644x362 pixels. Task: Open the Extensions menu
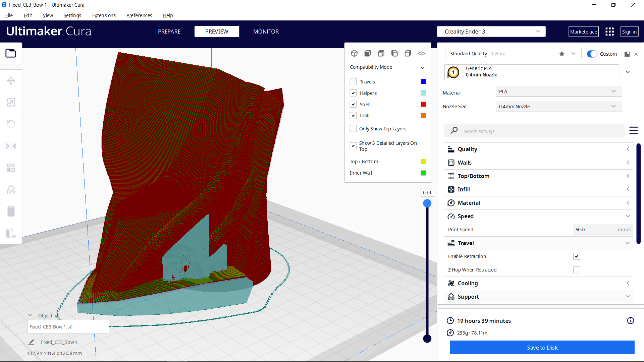pyautogui.click(x=104, y=15)
